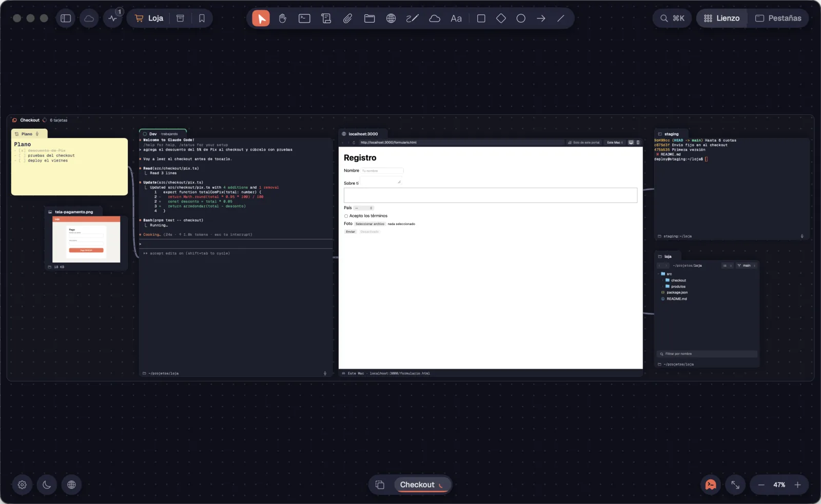Click the archive box icon beside Loja
Screen dimensions: 821x504
(x=180, y=18)
